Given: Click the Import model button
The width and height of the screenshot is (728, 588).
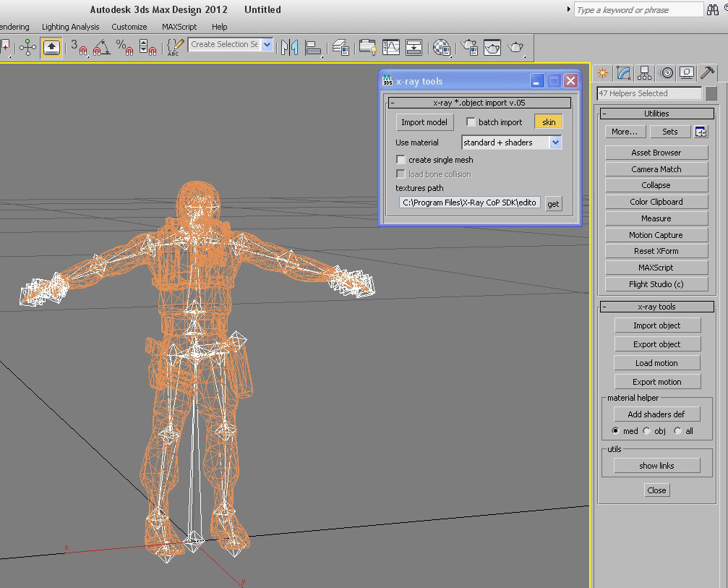Looking at the screenshot, I should (424, 122).
